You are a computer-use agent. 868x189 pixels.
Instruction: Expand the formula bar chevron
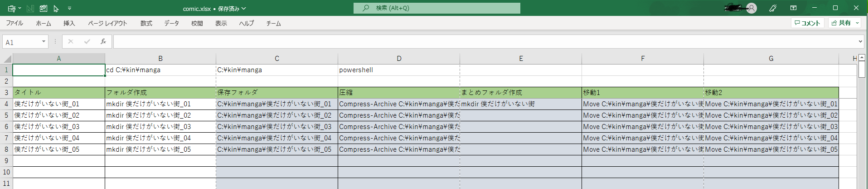[x=860, y=42]
